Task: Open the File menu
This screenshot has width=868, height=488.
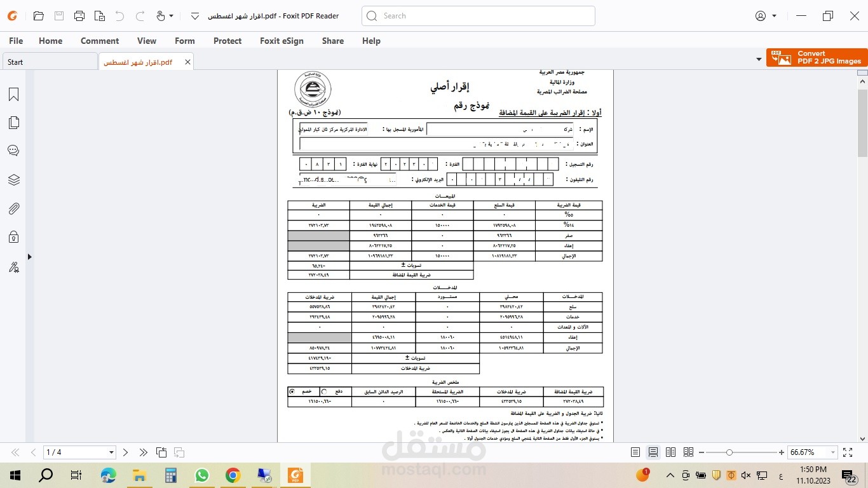Action: (x=16, y=41)
